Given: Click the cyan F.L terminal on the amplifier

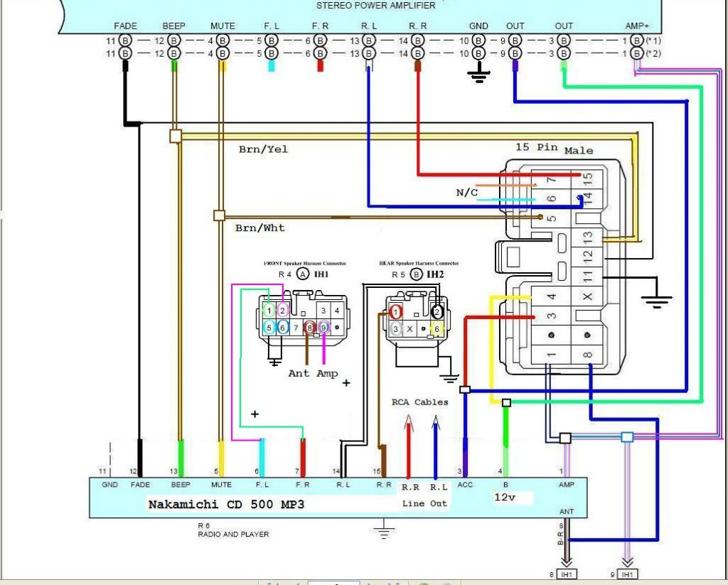Looking at the screenshot, I should point(271,65).
